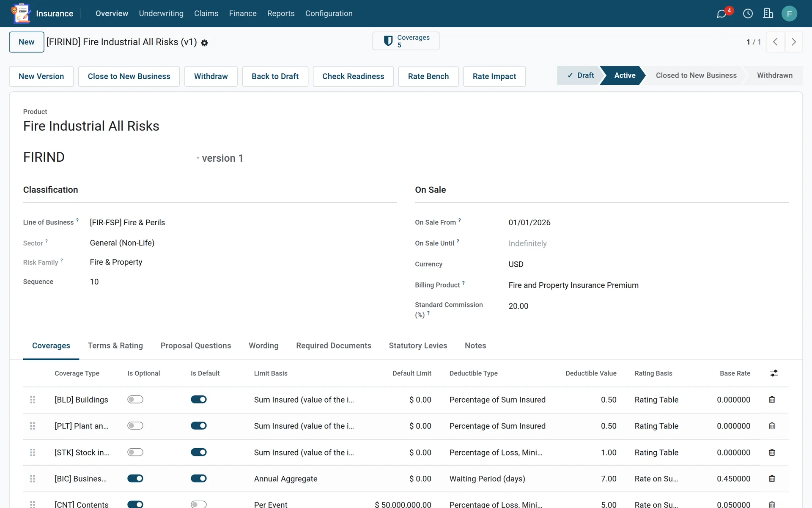Open the gear actions menu beside title
The image size is (812, 508).
[204, 43]
